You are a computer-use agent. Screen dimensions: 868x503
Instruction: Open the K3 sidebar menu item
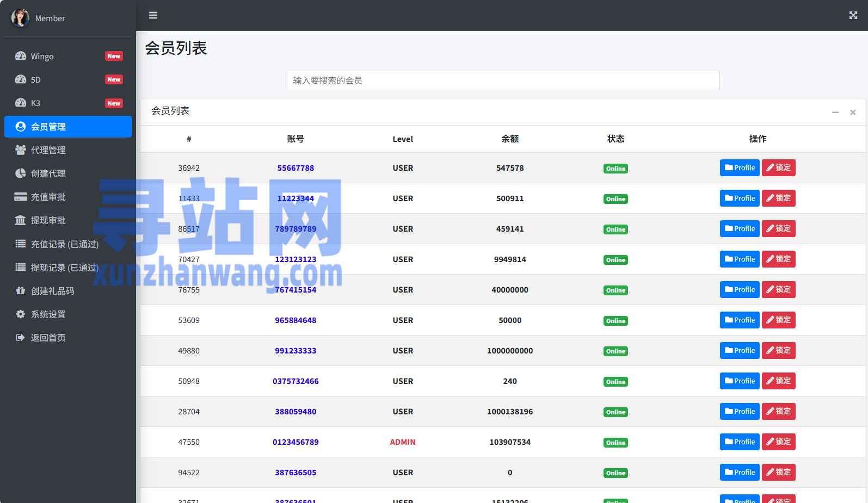pos(36,103)
